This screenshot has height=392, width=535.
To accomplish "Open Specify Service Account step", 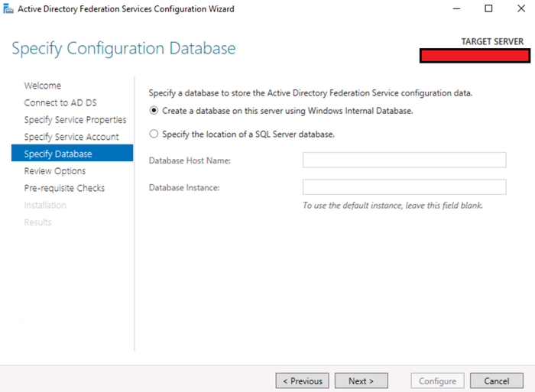I will [x=71, y=137].
